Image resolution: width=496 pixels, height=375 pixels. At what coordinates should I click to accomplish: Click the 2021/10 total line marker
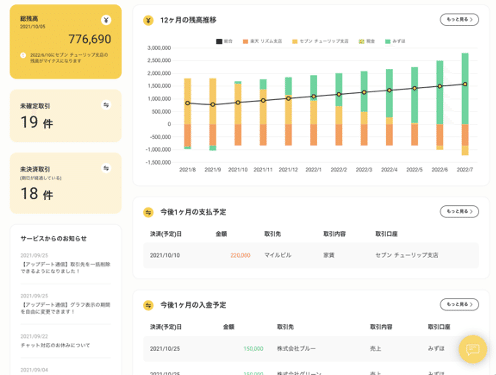[238, 103]
